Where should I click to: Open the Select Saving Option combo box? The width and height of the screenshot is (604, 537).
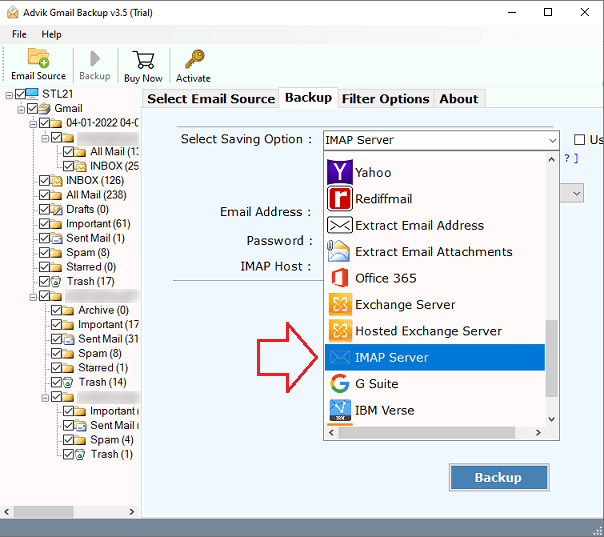point(441,140)
